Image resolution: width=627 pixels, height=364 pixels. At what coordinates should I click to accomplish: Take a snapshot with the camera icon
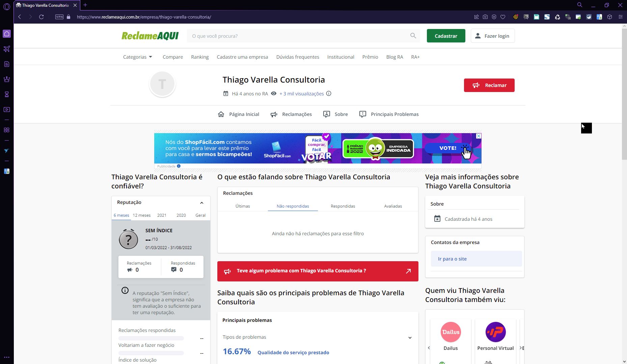485,17
